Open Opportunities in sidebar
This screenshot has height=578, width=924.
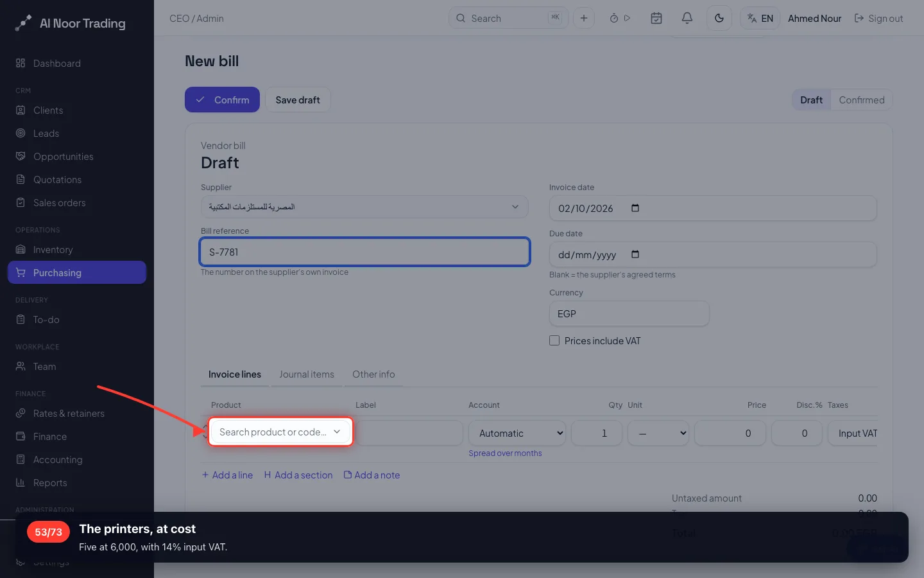[77, 156]
